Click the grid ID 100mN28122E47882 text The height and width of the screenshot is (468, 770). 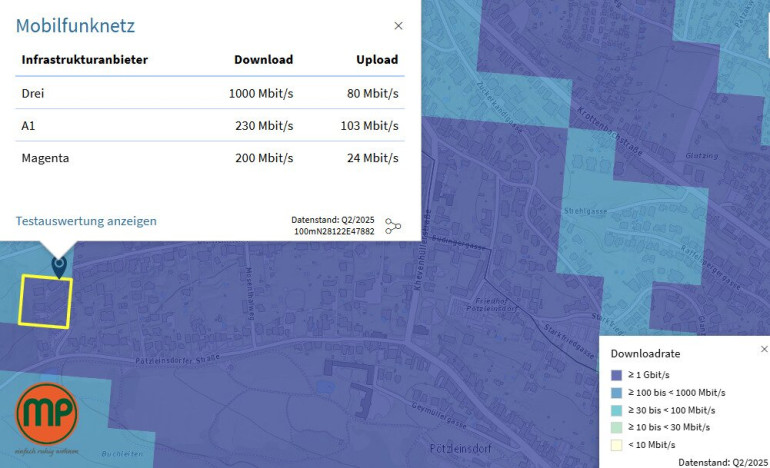point(334,231)
